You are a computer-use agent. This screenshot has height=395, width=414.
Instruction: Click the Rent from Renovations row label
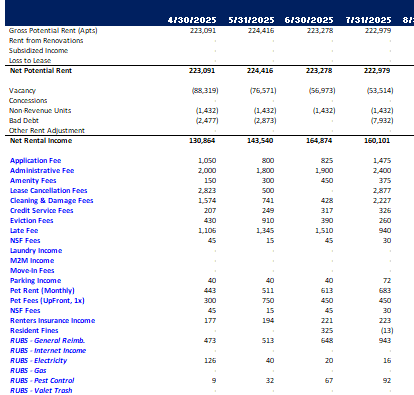46,41
